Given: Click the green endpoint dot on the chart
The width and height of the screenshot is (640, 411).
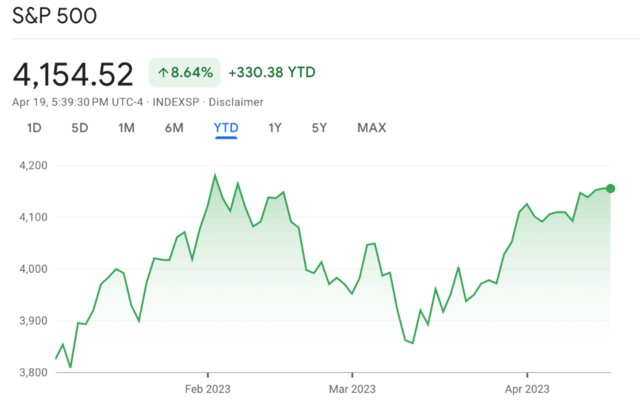Looking at the screenshot, I should [610, 188].
